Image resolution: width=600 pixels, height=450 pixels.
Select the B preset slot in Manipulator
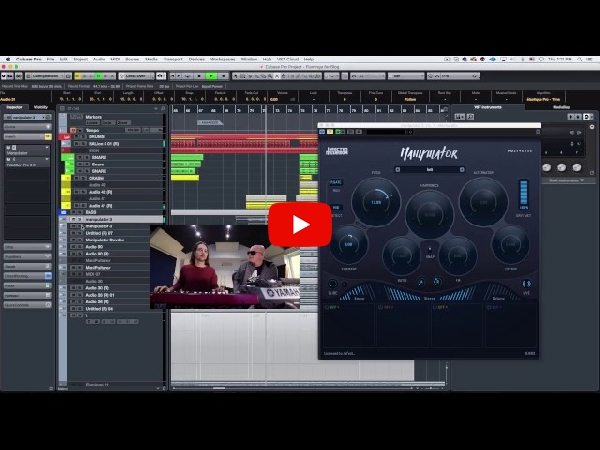tap(437, 282)
